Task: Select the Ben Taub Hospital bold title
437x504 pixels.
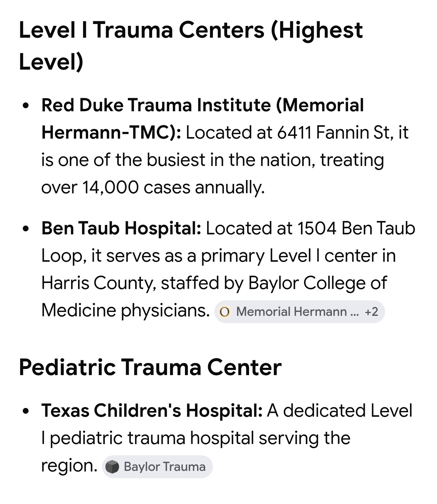Action: click(121, 228)
